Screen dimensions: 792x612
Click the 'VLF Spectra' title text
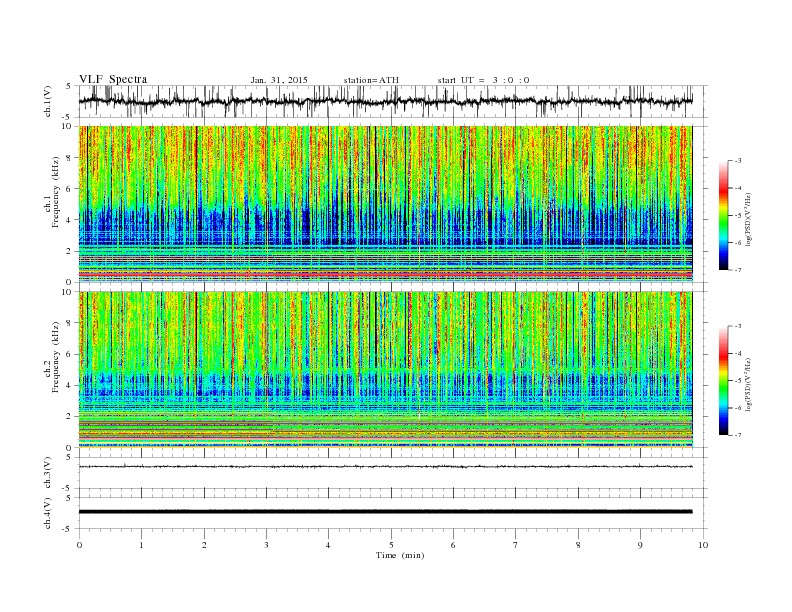[113, 79]
